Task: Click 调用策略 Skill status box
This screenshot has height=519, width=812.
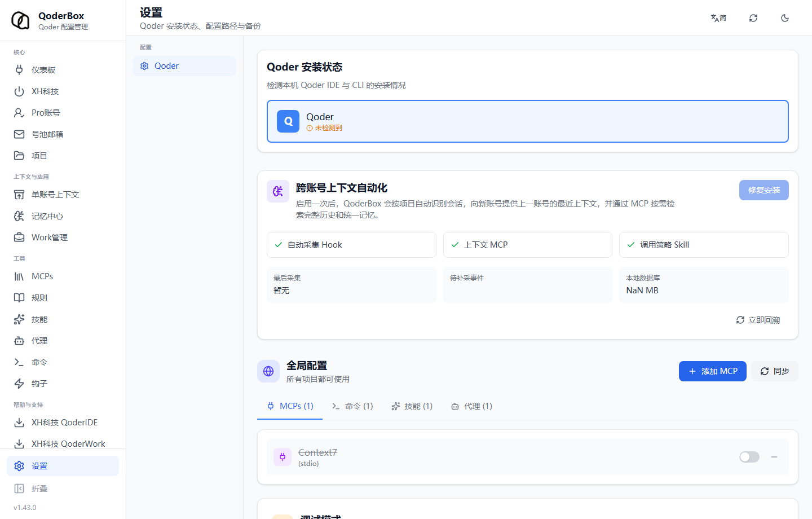Action: pyautogui.click(x=704, y=245)
